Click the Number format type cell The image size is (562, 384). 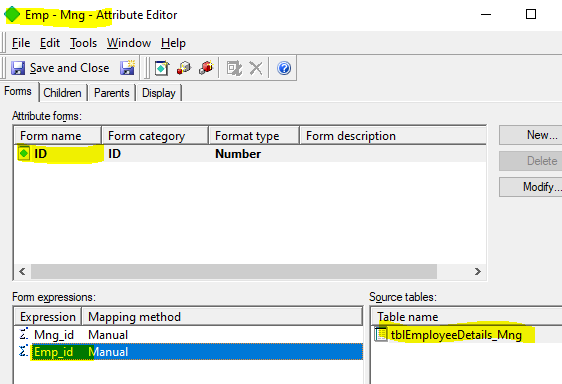click(x=238, y=154)
